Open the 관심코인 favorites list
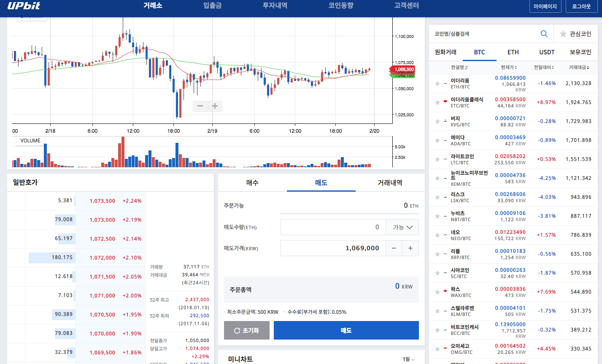This screenshot has width=602, height=364. [x=576, y=34]
